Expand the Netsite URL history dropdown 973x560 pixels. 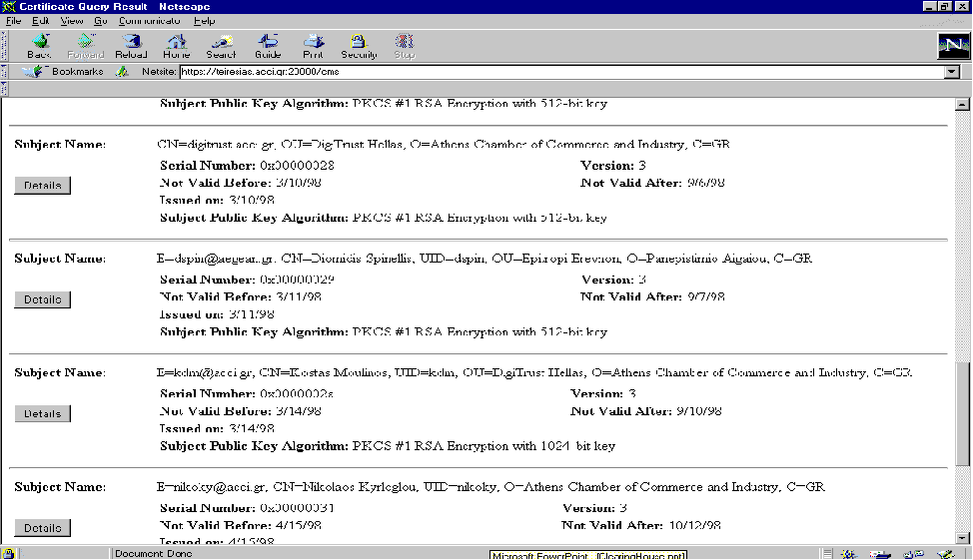[x=952, y=71]
